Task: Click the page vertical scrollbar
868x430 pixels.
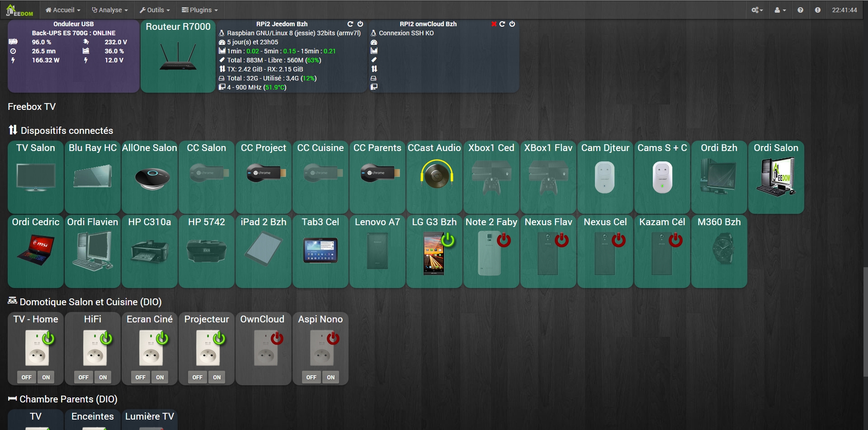Action: [865, 321]
